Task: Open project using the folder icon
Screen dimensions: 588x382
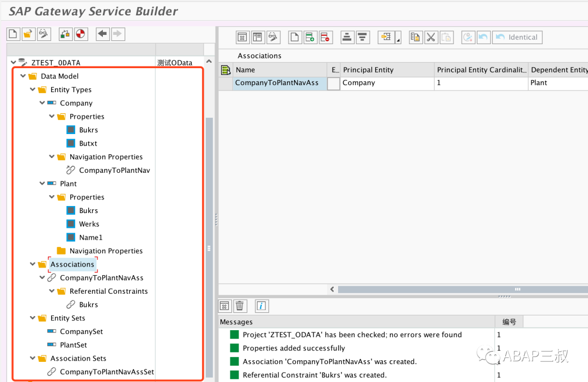Action: pos(28,34)
